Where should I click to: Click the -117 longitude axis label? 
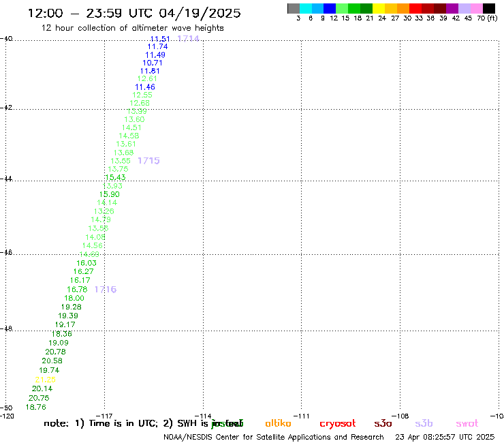[104, 416]
